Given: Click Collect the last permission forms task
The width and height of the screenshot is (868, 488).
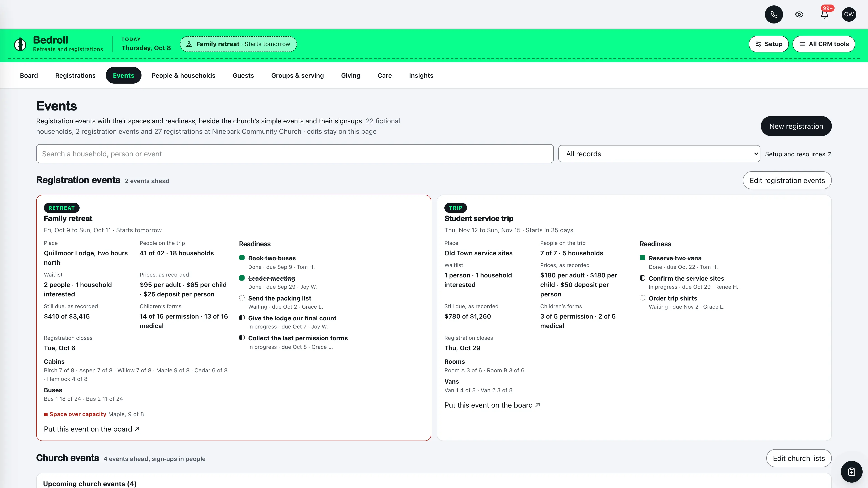Looking at the screenshot, I should (298, 338).
